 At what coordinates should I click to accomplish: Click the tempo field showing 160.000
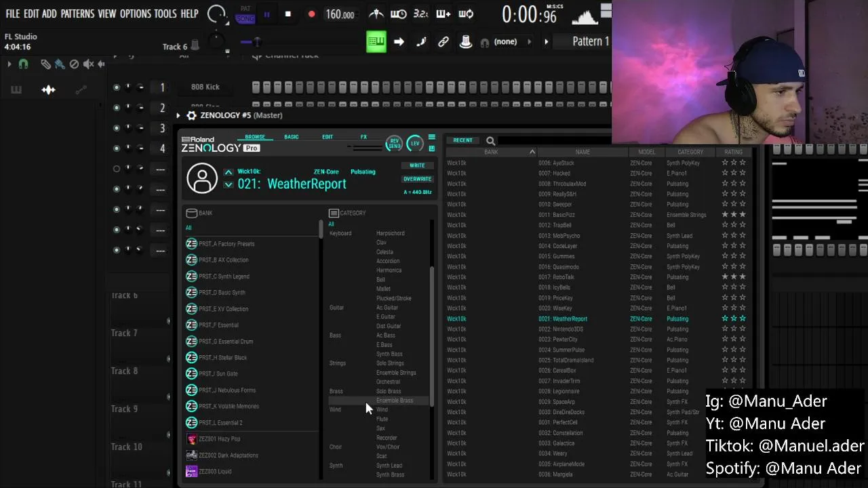340,14
